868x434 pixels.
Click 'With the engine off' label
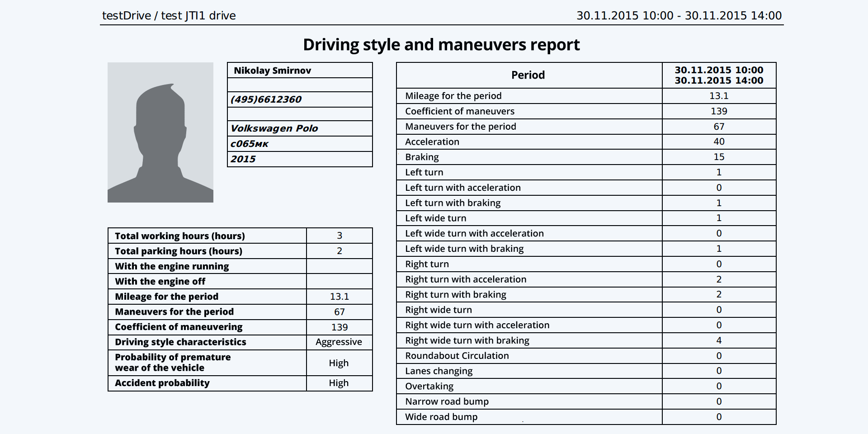click(x=160, y=282)
